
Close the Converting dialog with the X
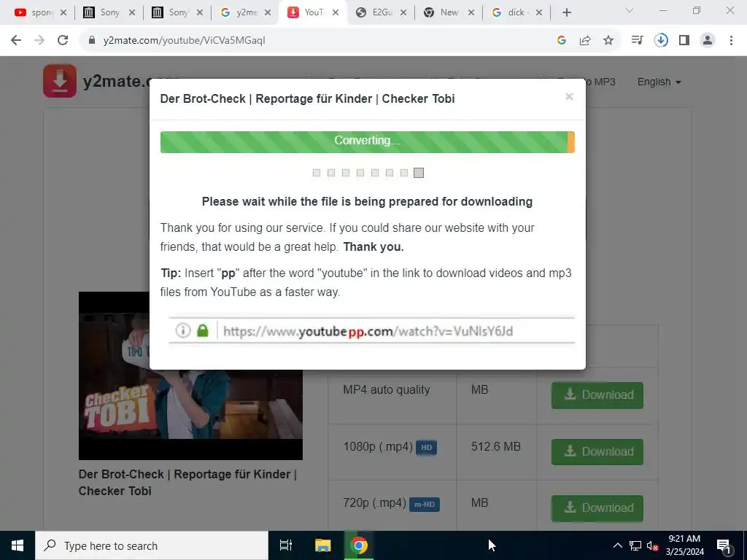pyautogui.click(x=569, y=97)
